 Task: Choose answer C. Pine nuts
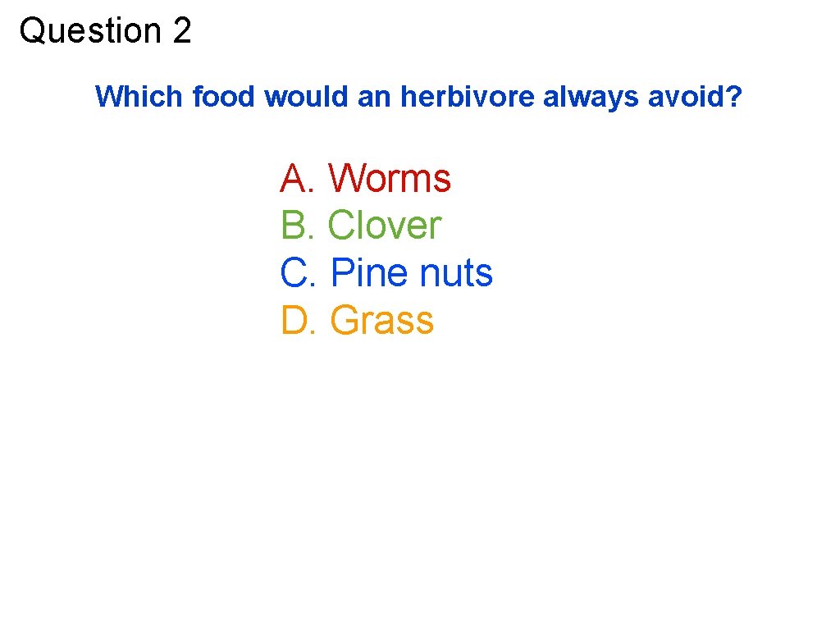click(386, 272)
